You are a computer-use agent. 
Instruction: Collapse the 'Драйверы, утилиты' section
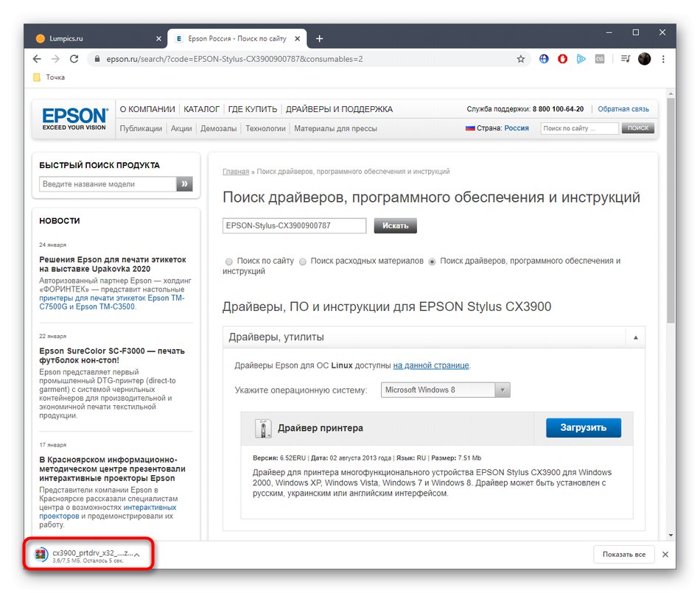[635, 336]
